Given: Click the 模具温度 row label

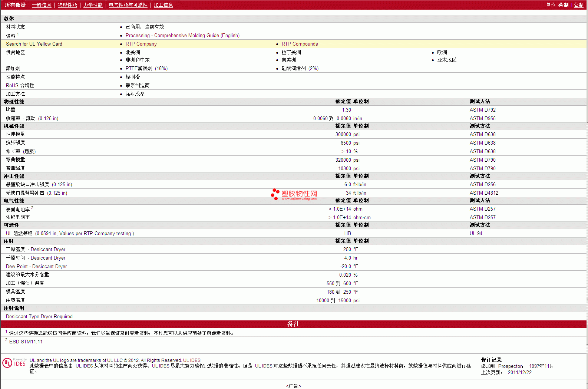Looking at the screenshot, I should [15, 292].
